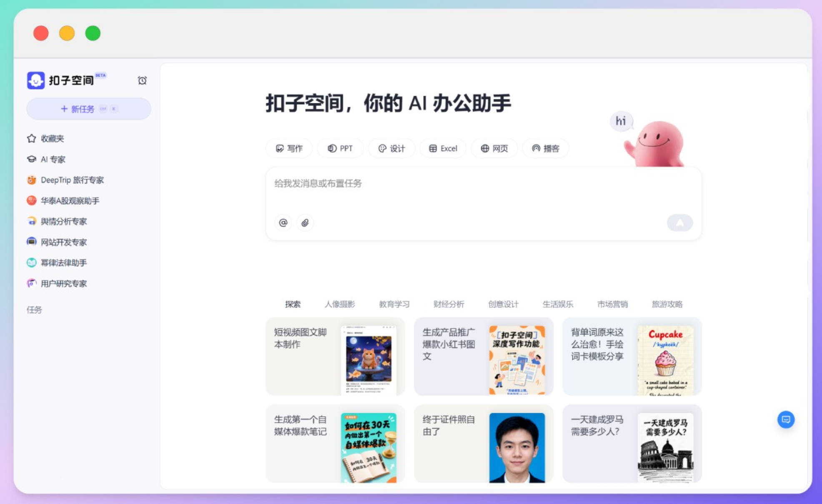Choose the 播客 podcast mode chip
Viewport: 822px width, 504px height.
[x=546, y=148]
